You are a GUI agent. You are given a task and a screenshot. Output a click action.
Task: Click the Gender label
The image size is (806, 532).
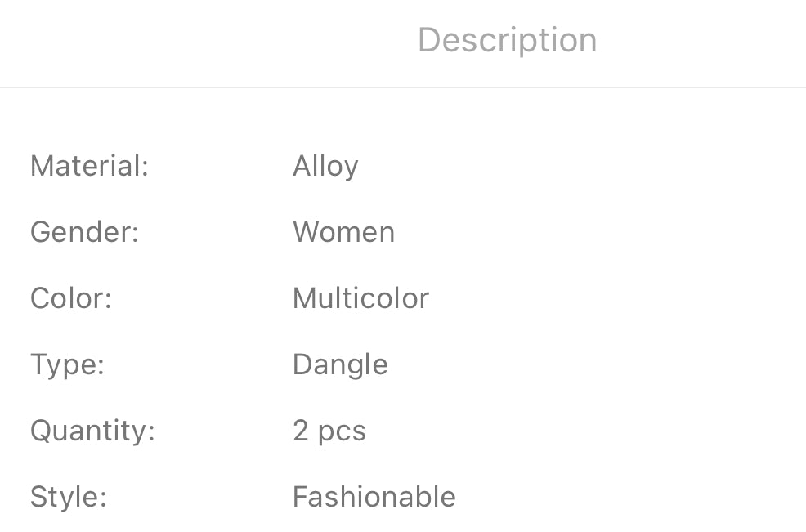coord(84,232)
